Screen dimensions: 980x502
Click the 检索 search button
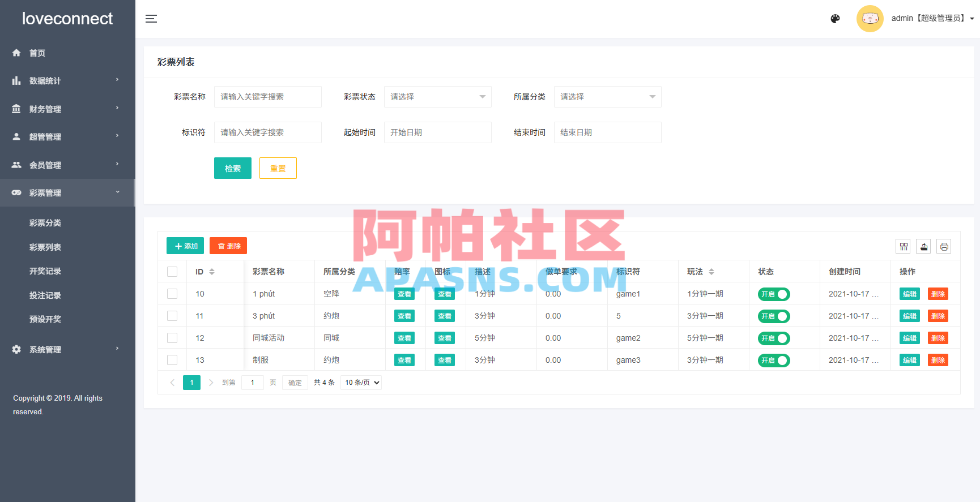(233, 168)
